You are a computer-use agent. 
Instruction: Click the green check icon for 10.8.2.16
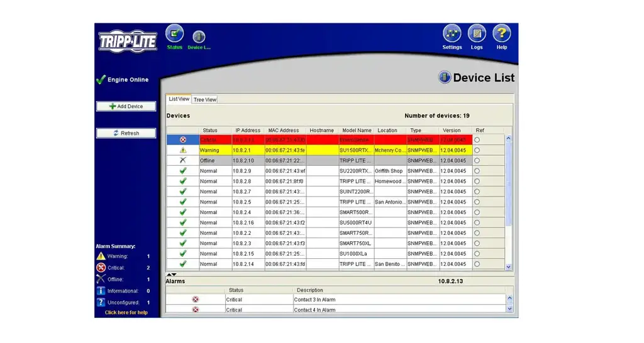coord(183,222)
